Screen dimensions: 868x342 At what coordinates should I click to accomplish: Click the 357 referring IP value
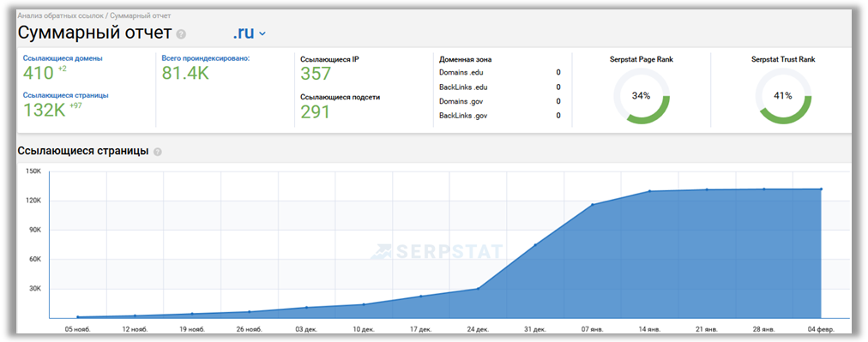316,74
